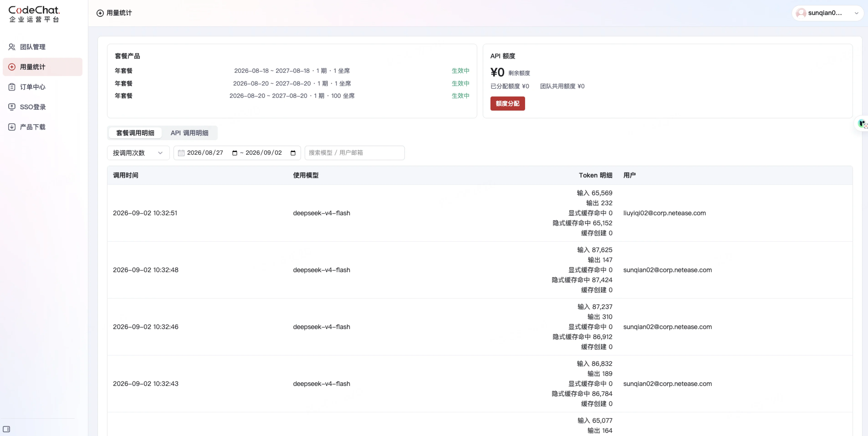Image resolution: width=868 pixels, height=436 pixels.
Task: Click sunqian02 email in 10:32:43 row
Action: 668,384
